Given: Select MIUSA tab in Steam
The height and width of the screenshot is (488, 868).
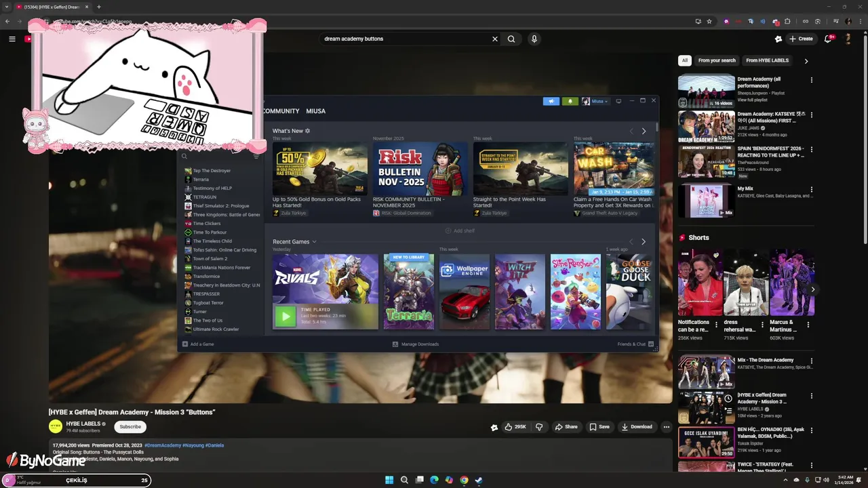Looking at the screenshot, I should point(316,111).
